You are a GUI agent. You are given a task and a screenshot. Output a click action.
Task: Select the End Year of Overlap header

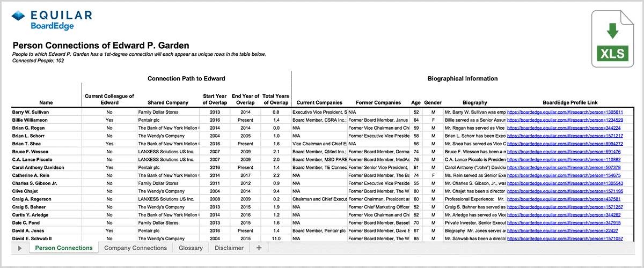[245, 99]
